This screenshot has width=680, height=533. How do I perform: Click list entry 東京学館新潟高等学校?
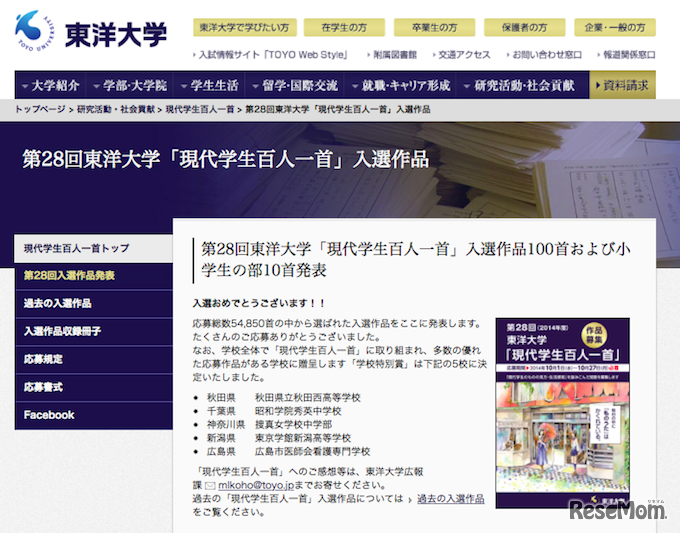[x=303, y=438]
